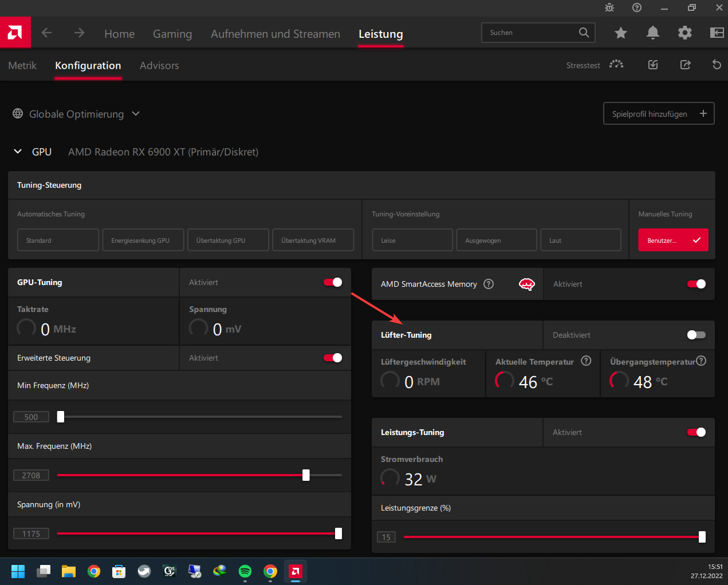Click SmartAccess Memory help icon
This screenshot has height=585, width=728.
coord(489,284)
